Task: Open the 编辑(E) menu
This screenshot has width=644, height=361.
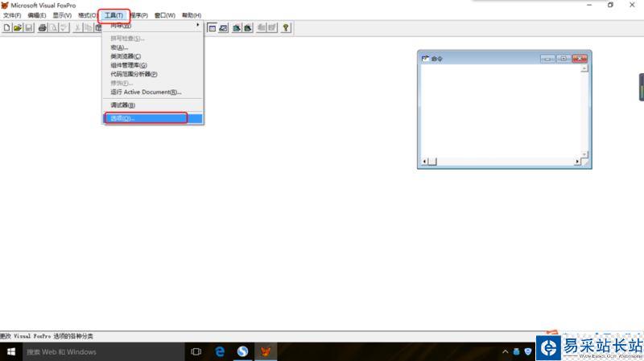Action: point(36,15)
